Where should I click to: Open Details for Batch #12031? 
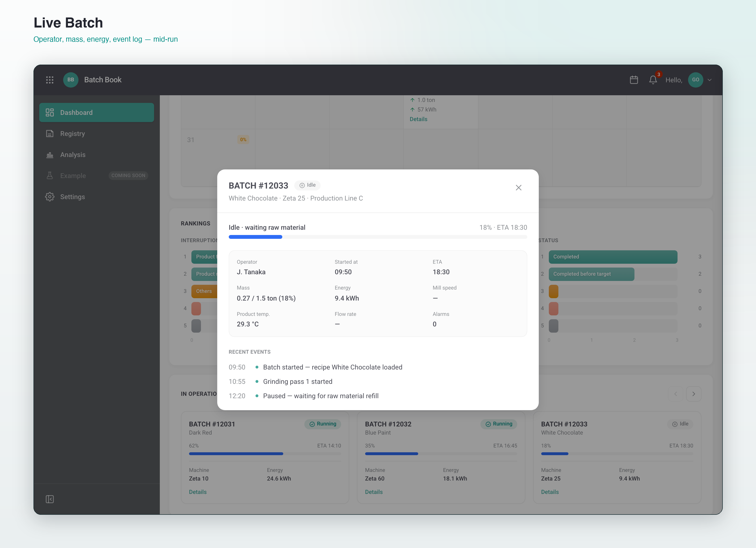[x=198, y=492]
